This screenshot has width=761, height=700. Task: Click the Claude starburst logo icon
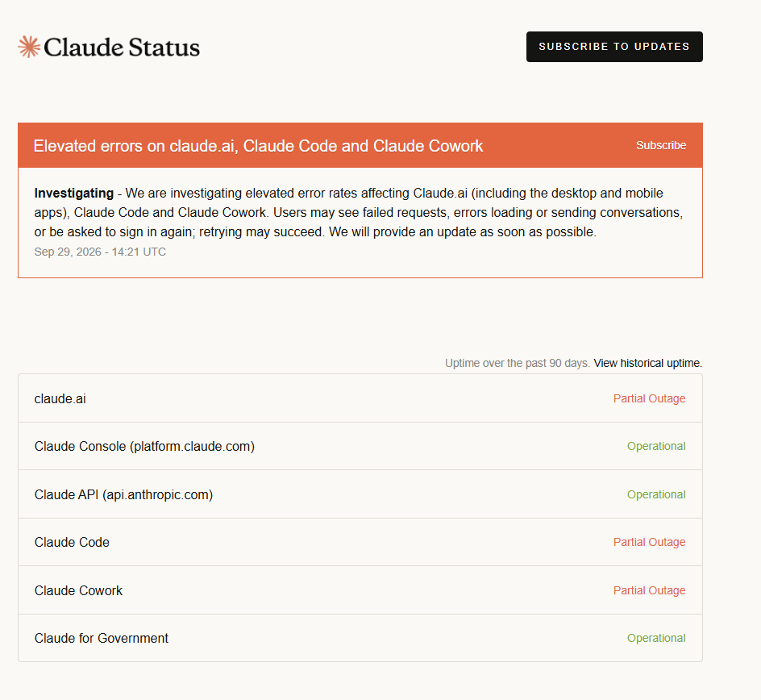tap(29, 47)
